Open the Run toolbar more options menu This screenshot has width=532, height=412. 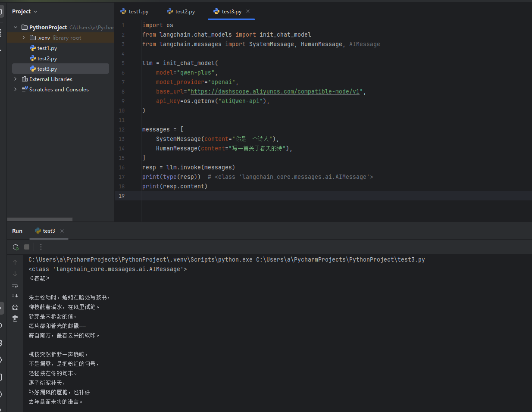[41, 247]
